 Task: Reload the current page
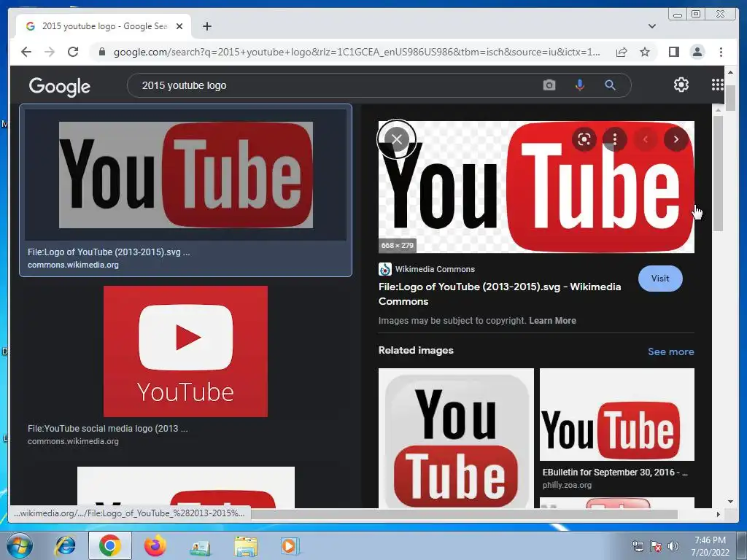pyautogui.click(x=73, y=52)
